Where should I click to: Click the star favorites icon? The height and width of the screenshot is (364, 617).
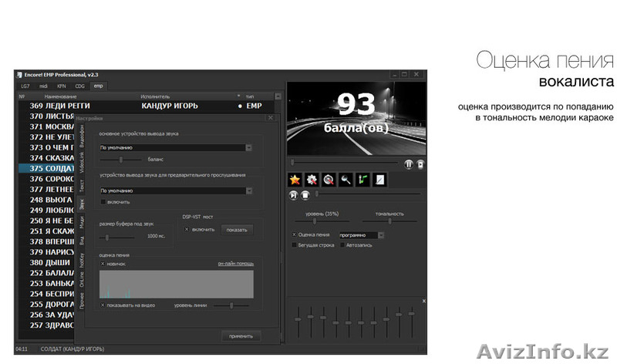tap(295, 179)
